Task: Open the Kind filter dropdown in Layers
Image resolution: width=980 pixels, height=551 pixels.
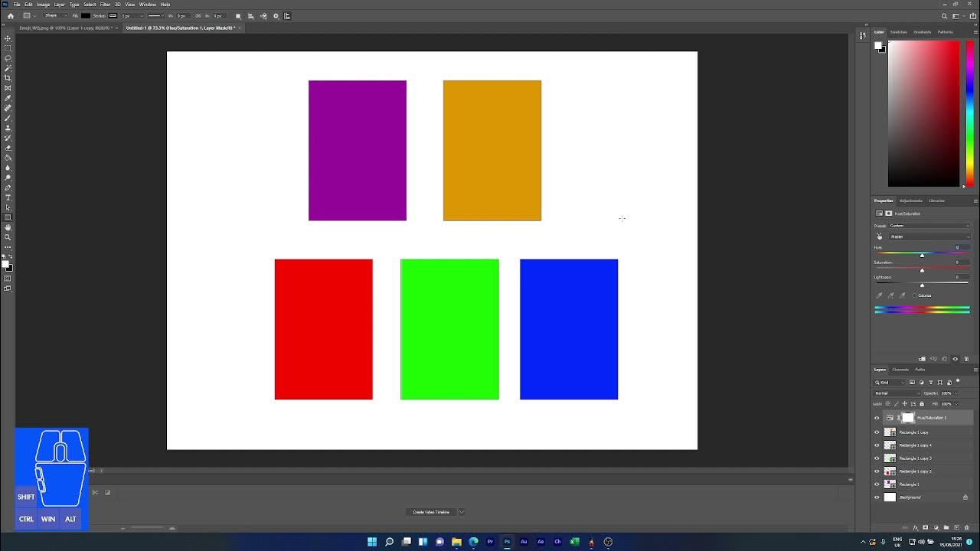Action: click(x=890, y=383)
